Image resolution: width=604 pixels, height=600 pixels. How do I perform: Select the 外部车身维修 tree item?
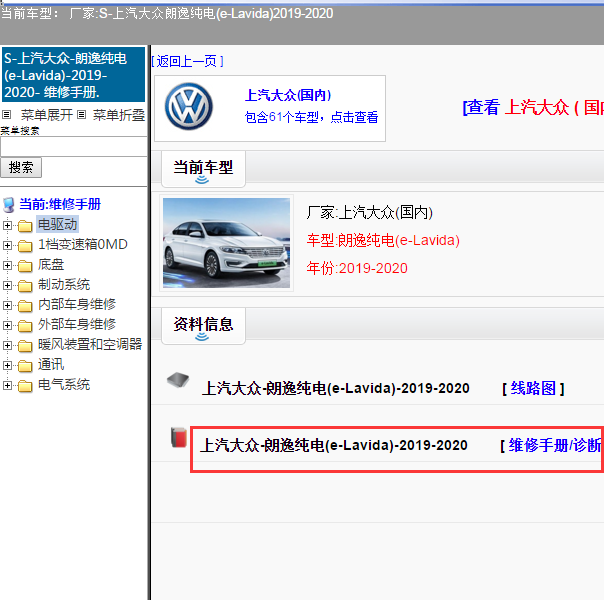[77, 324]
